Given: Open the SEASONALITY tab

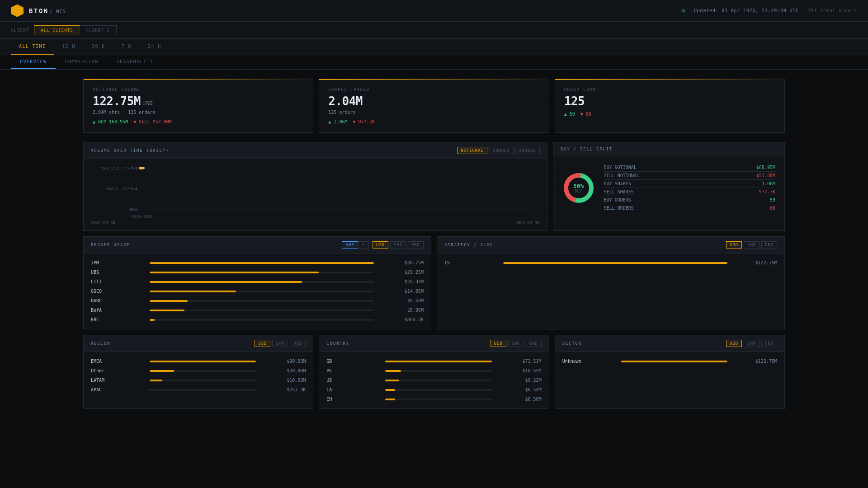Looking at the screenshot, I should tap(135, 62).
